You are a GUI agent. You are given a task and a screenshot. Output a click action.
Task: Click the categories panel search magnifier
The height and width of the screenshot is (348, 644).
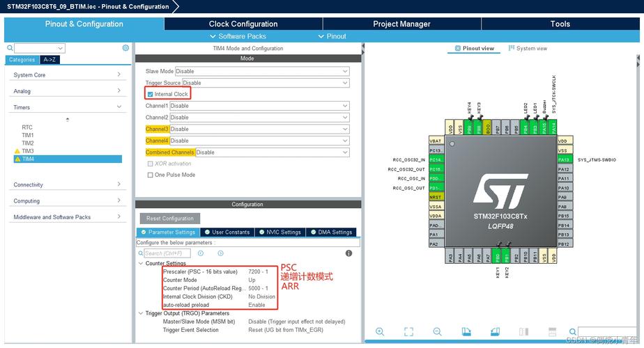(x=10, y=48)
